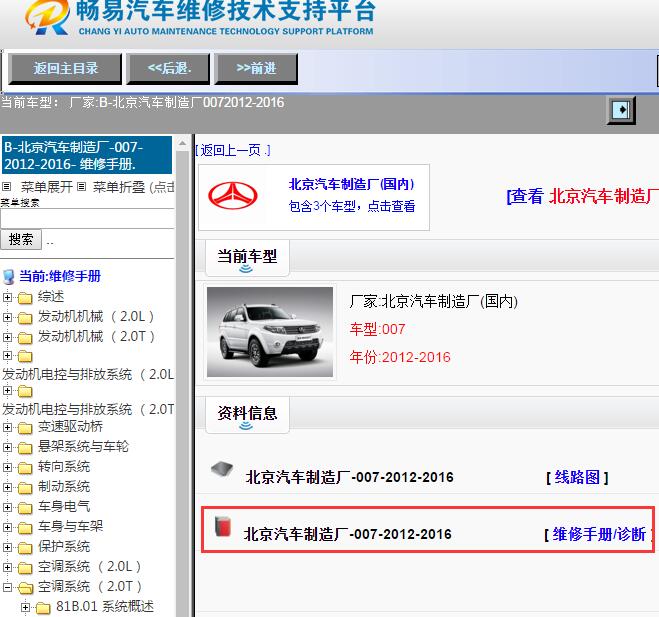Click 厂家:北京汽车制造厂(国内) text
Screen dimensions: 659x617
(x=434, y=301)
